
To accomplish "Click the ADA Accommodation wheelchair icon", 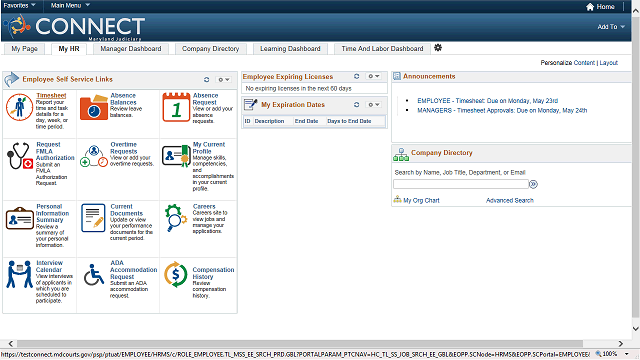I will pyautogui.click(x=94, y=275).
